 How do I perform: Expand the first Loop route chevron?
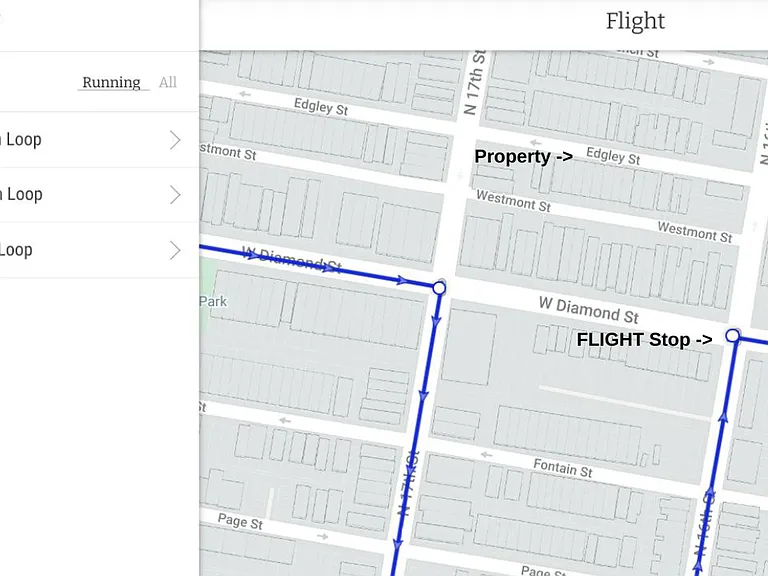[175, 140]
